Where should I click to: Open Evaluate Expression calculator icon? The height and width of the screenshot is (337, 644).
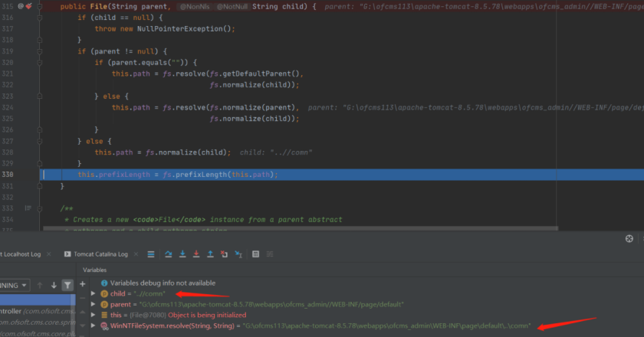tap(255, 254)
